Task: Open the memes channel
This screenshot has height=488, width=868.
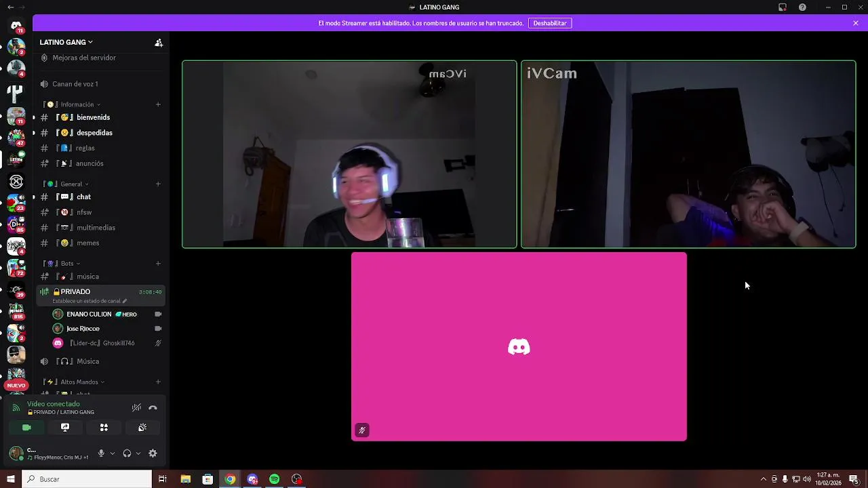Action: pos(100,243)
